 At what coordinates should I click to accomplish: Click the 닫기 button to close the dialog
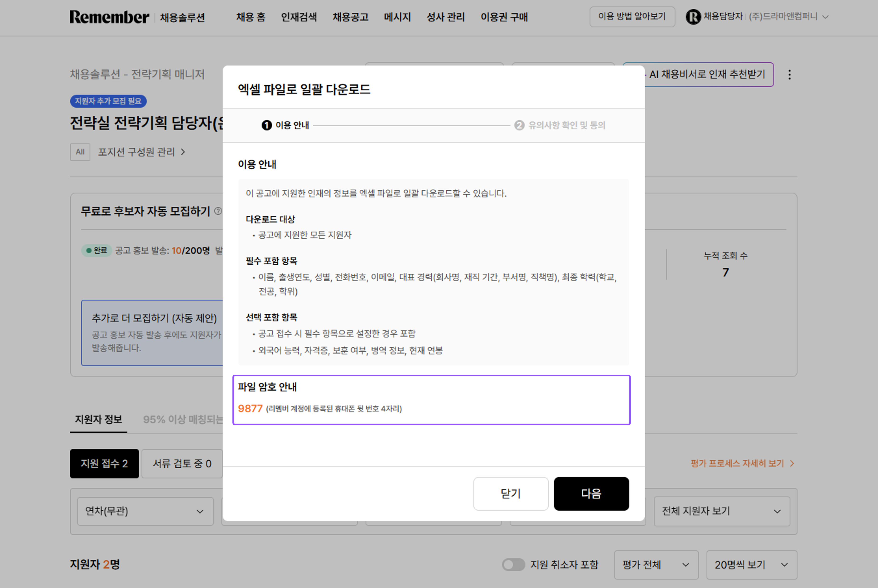[x=511, y=494]
